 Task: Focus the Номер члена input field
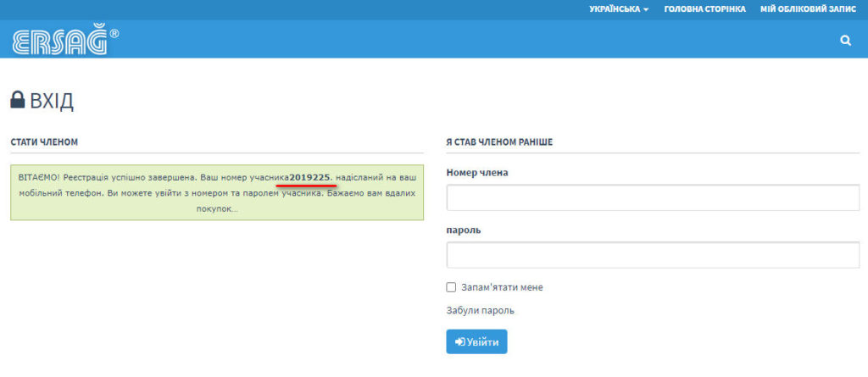(653, 197)
